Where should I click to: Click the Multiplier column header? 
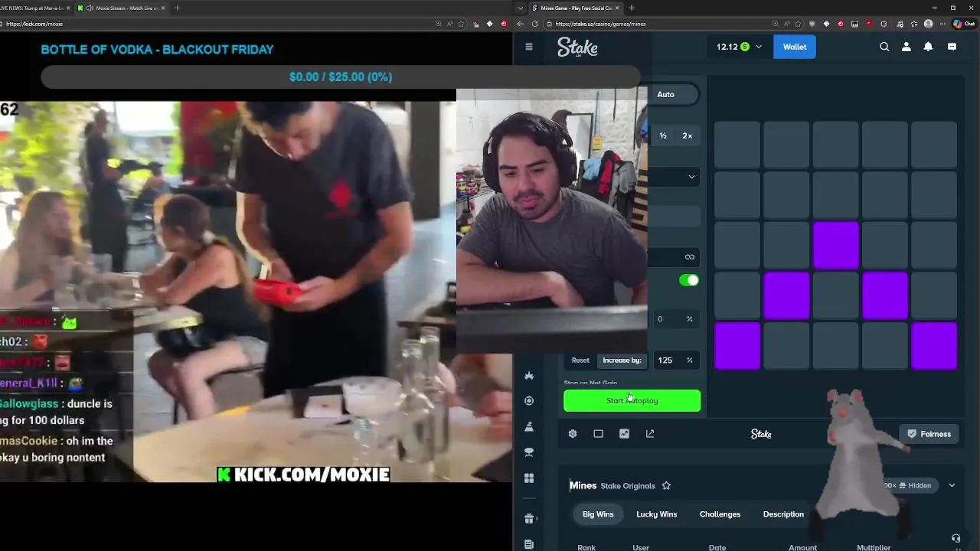(x=874, y=547)
